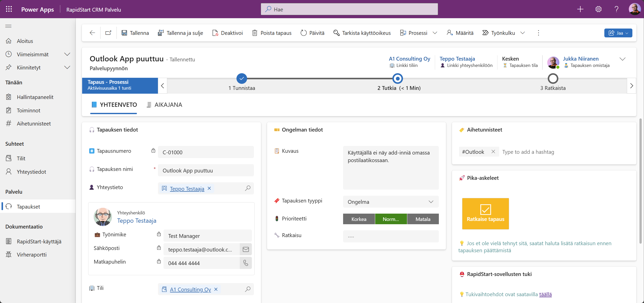Expand the Viimeisimmät section
644x303 pixels.
pos(67,54)
